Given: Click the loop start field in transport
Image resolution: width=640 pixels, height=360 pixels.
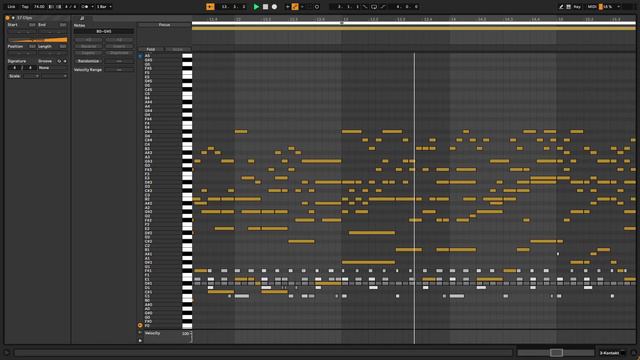Looking at the screenshot, I should click(348, 7).
